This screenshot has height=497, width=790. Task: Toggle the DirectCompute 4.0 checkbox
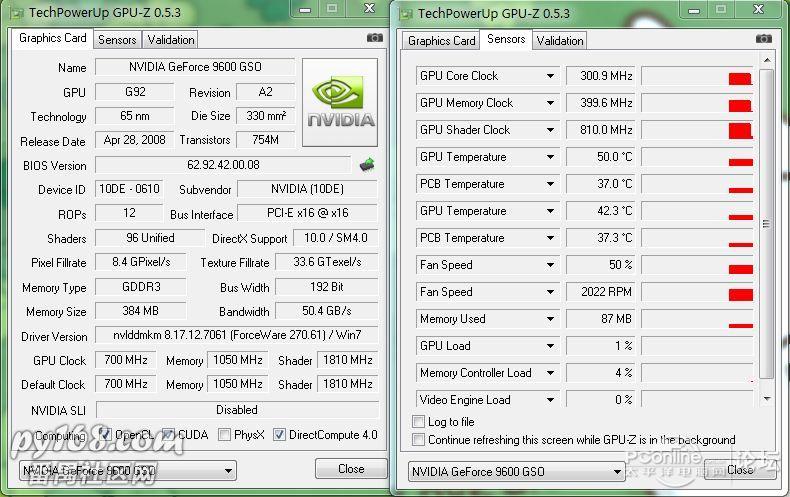pos(279,434)
